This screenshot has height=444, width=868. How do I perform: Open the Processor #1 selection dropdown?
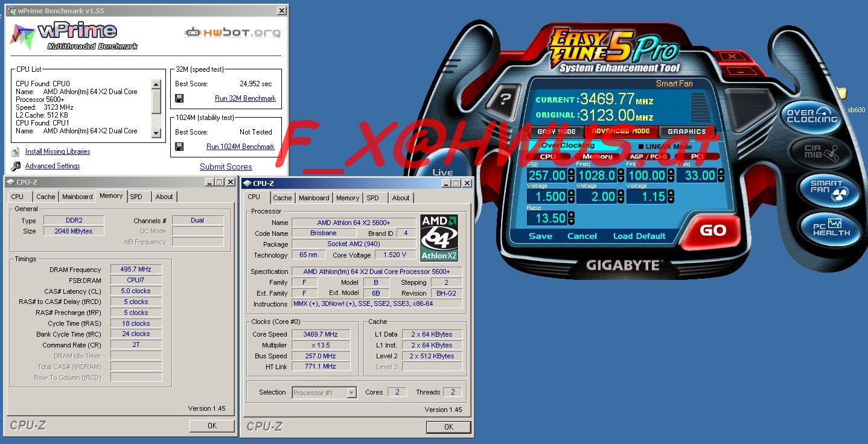coord(352,393)
